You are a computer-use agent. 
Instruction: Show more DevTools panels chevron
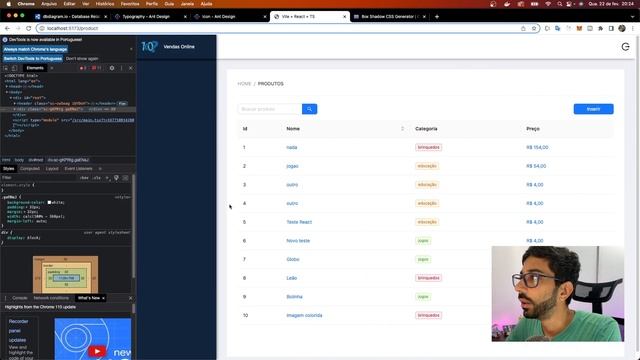tap(52, 68)
